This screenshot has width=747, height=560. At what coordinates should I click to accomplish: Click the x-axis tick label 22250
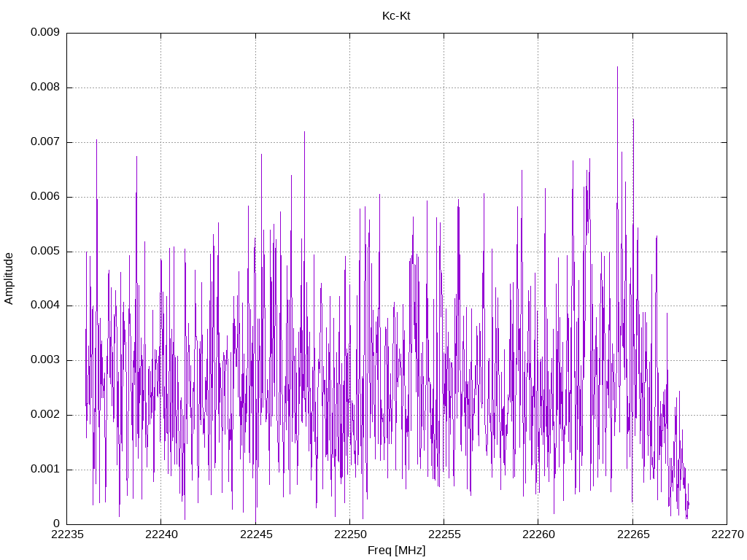tap(350, 534)
